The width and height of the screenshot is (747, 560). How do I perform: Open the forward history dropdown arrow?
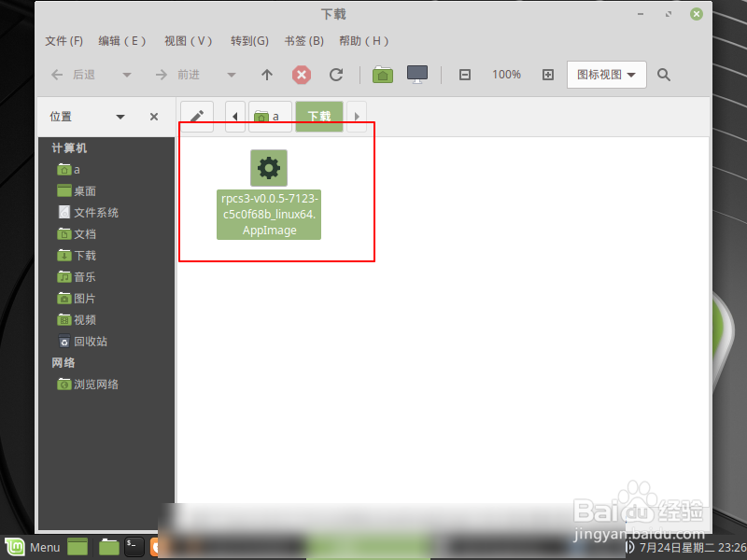[x=232, y=75]
